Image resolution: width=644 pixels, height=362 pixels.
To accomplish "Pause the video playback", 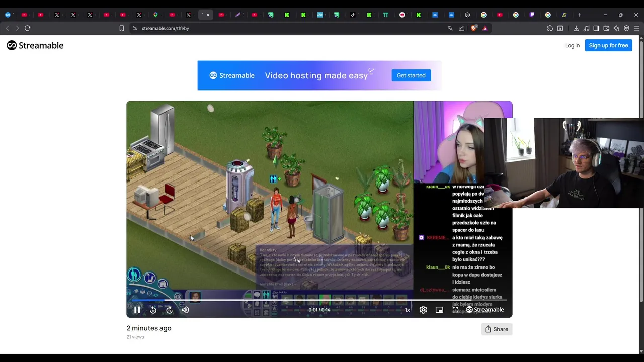I will (137, 310).
